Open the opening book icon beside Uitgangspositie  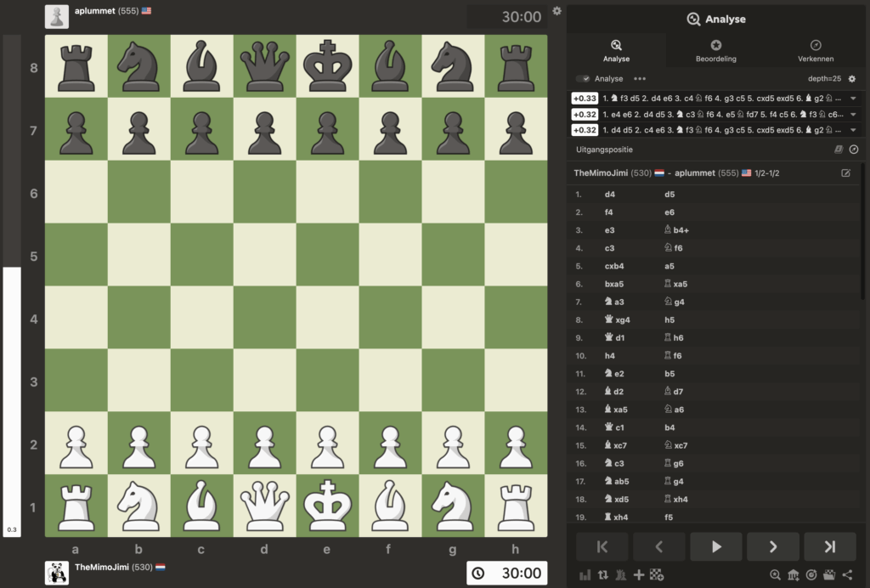point(839,150)
